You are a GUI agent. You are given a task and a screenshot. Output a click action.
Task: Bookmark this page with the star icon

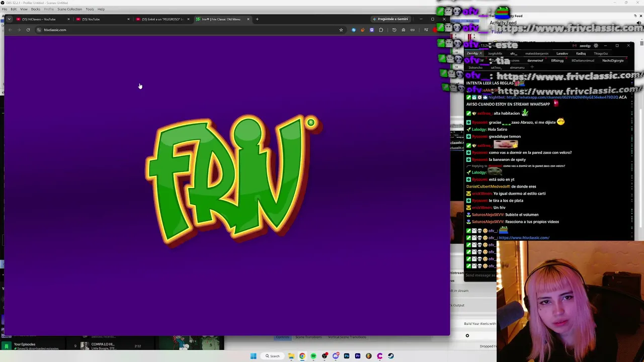point(341,30)
